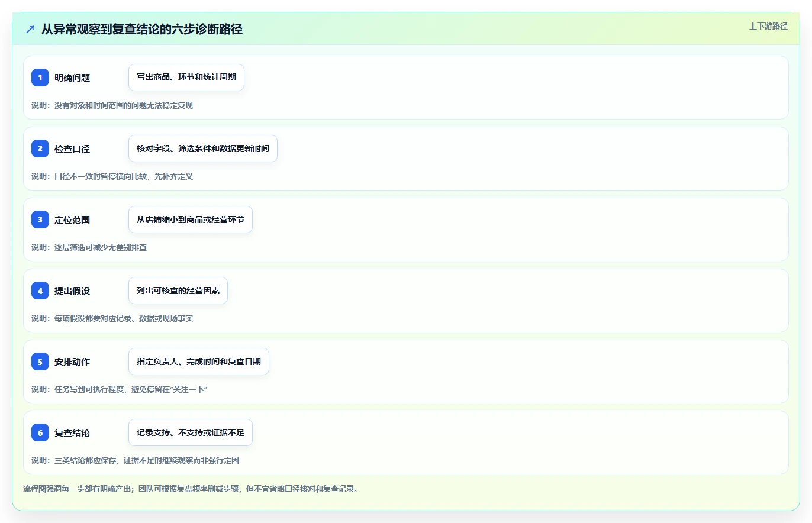812x523 pixels.
Task: Select step number badge 5
Action: pos(40,361)
